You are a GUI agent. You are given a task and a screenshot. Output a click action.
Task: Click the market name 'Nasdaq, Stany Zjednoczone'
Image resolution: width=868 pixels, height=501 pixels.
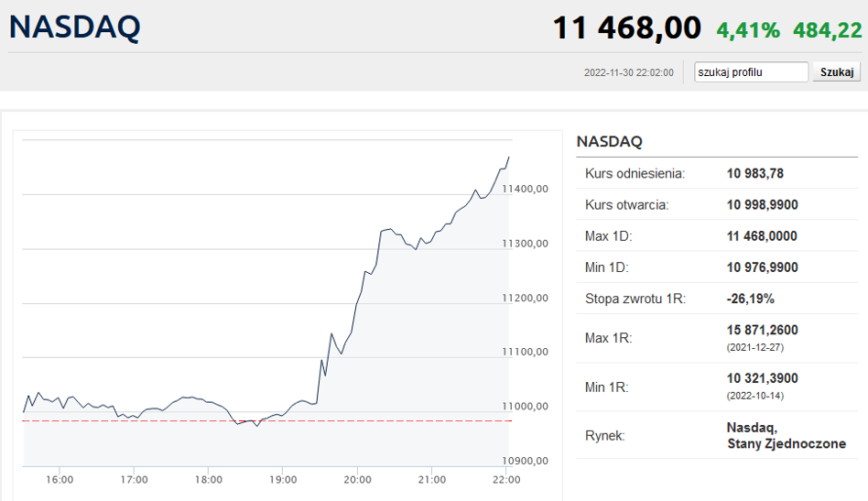(787, 435)
